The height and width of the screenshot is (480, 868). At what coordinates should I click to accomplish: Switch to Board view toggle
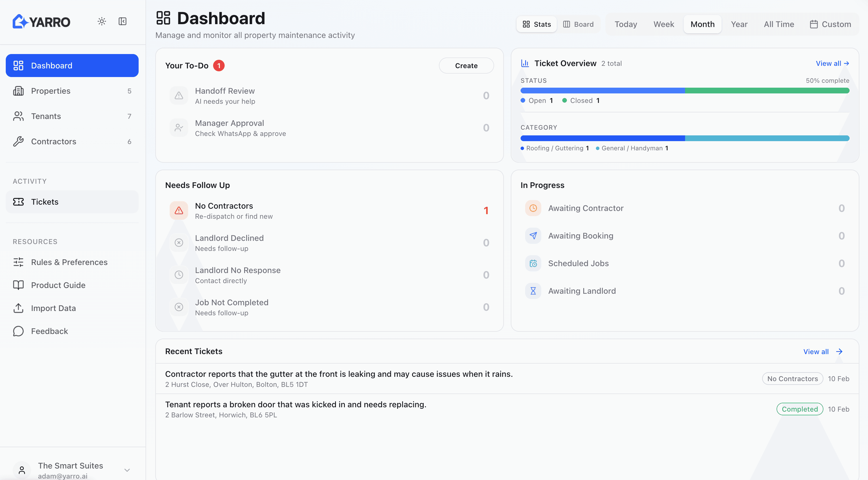pos(578,24)
